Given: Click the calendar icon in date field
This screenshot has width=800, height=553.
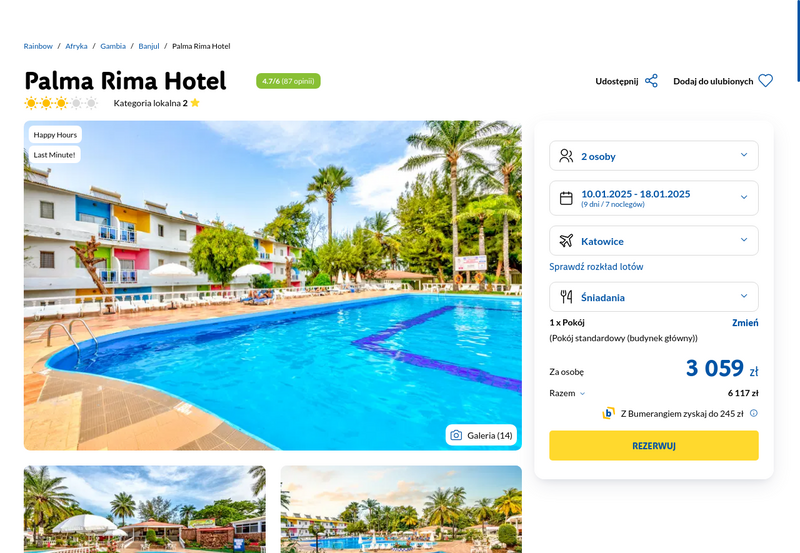Looking at the screenshot, I should [x=566, y=198].
